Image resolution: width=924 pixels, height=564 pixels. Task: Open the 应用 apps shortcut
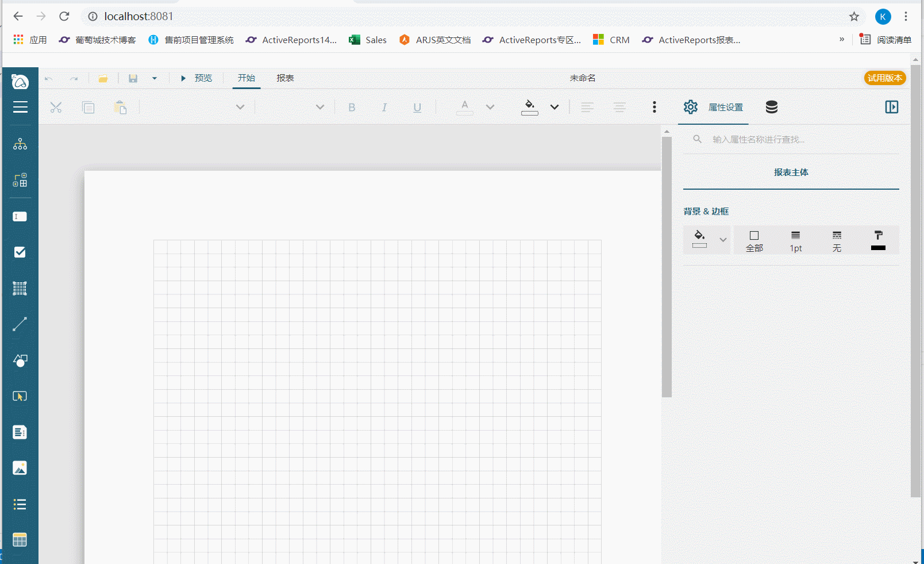30,40
